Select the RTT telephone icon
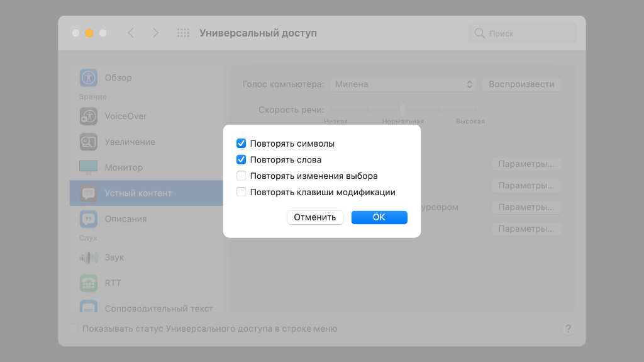The height and width of the screenshot is (362, 644). [88, 283]
